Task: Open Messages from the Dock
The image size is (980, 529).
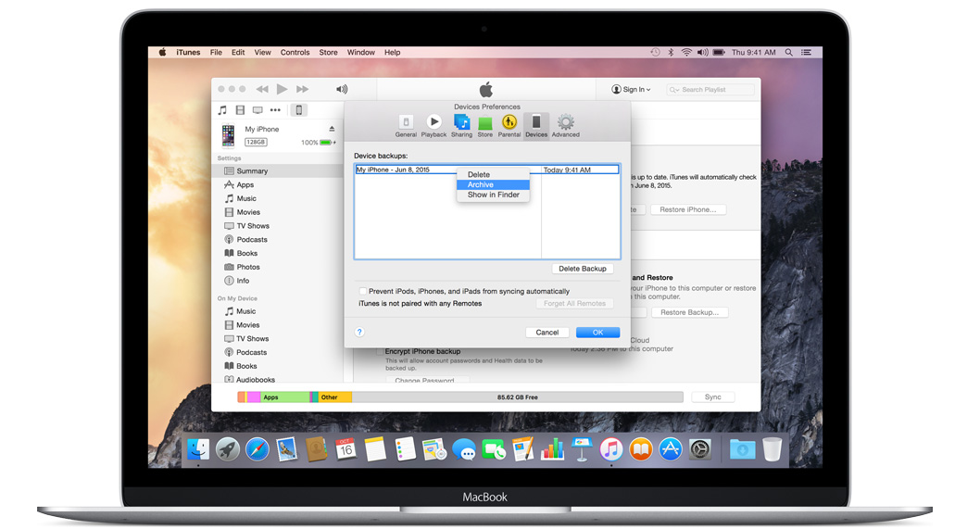Action: coord(464,449)
